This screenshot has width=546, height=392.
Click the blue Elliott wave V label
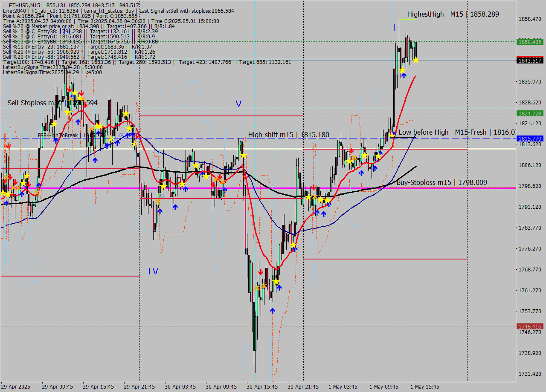[238, 104]
